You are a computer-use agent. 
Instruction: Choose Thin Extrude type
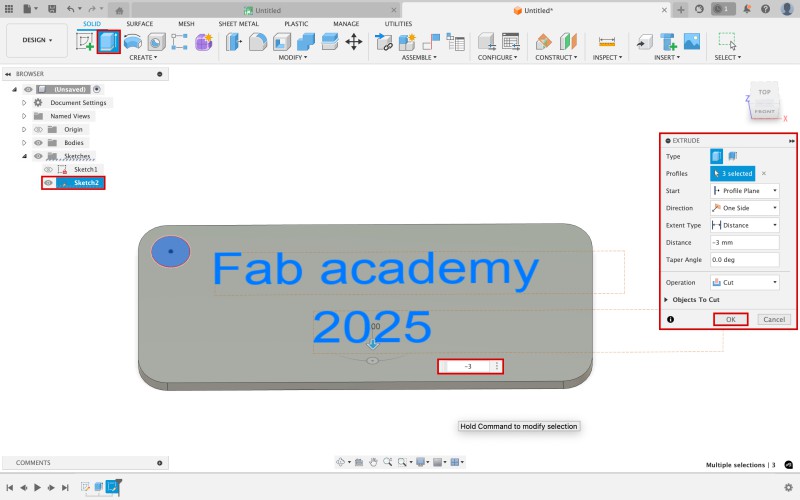733,156
